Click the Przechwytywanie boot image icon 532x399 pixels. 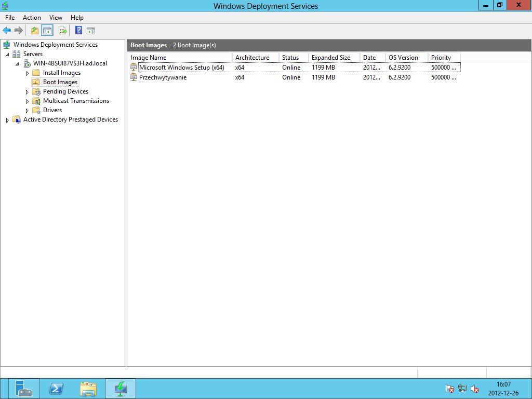134,77
